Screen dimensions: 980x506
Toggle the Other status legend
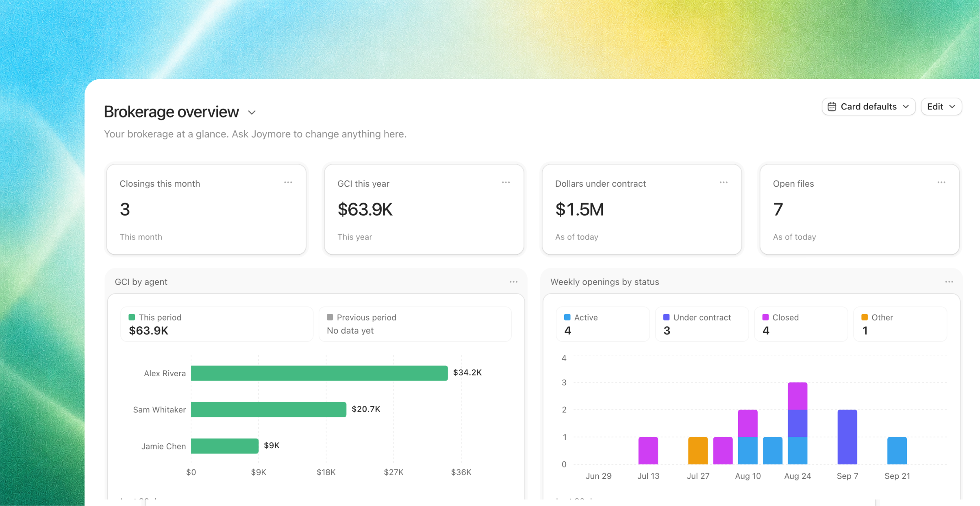coord(900,324)
